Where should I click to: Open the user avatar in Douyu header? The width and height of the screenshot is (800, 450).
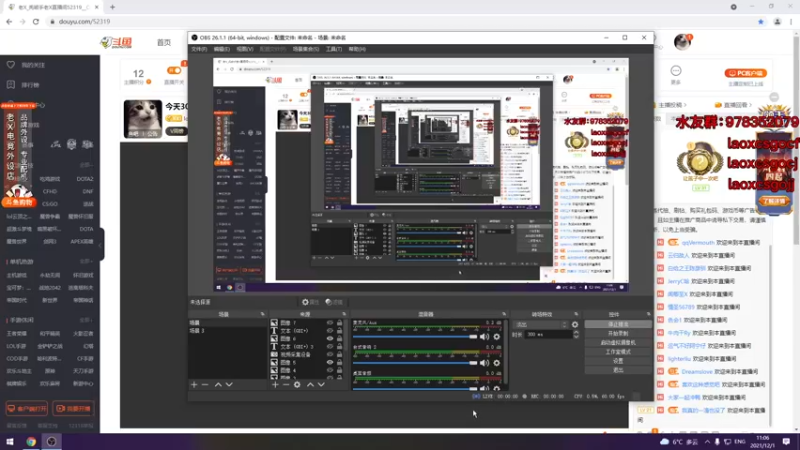(x=682, y=42)
